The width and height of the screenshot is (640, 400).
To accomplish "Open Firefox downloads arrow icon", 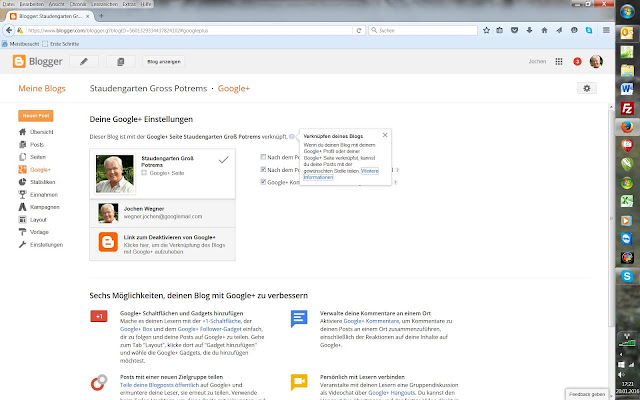I will 529,30.
